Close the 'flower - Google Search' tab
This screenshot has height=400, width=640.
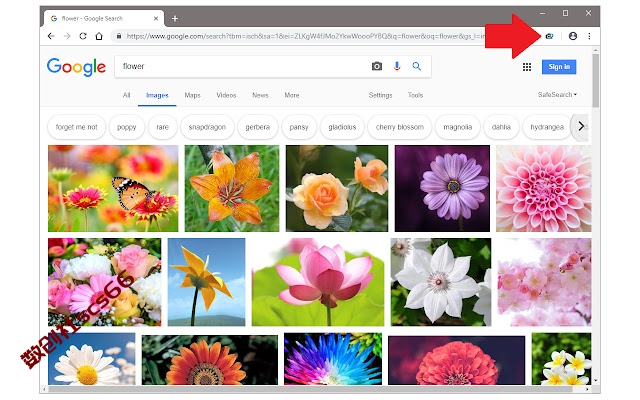[x=156, y=18]
